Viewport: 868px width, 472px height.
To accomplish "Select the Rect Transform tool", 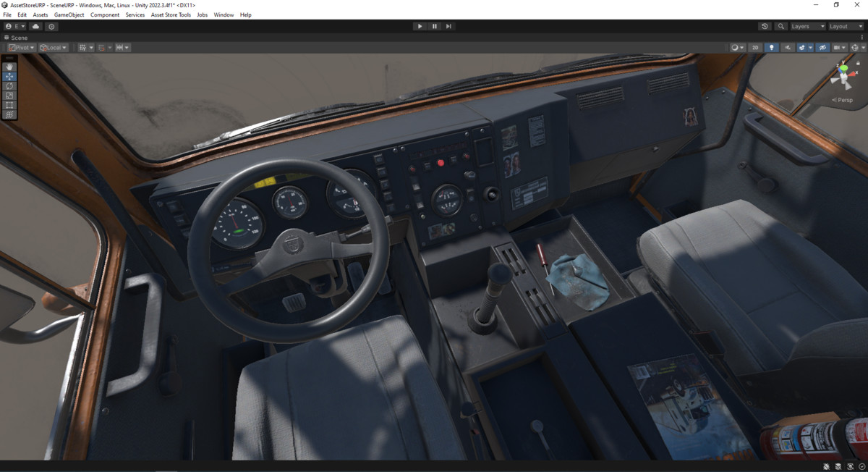I will click(9, 105).
